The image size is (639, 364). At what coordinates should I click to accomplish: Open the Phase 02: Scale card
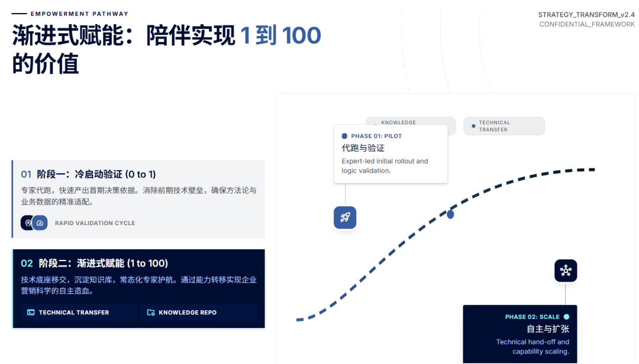point(519,334)
